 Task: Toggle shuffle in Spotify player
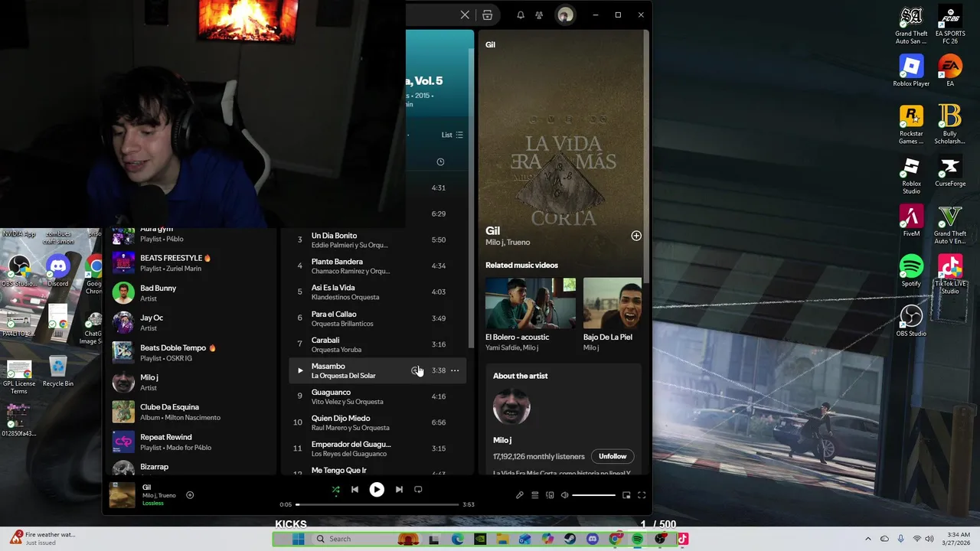coord(335,490)
